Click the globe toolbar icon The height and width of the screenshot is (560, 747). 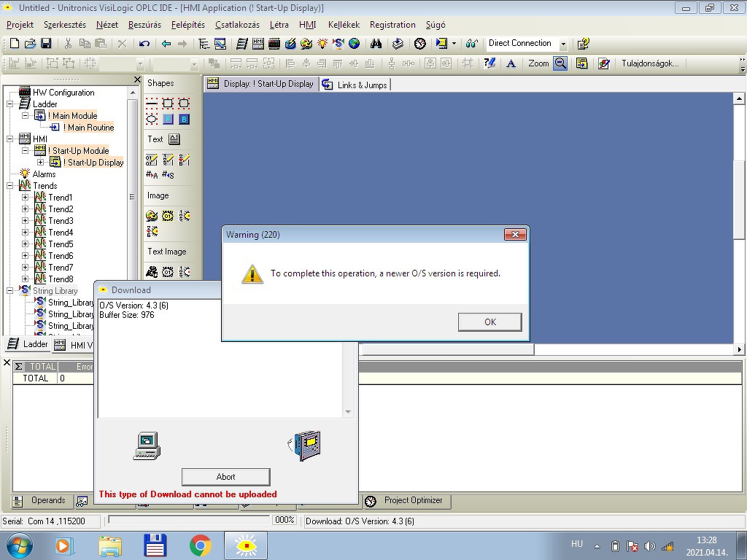pos(354,44)
